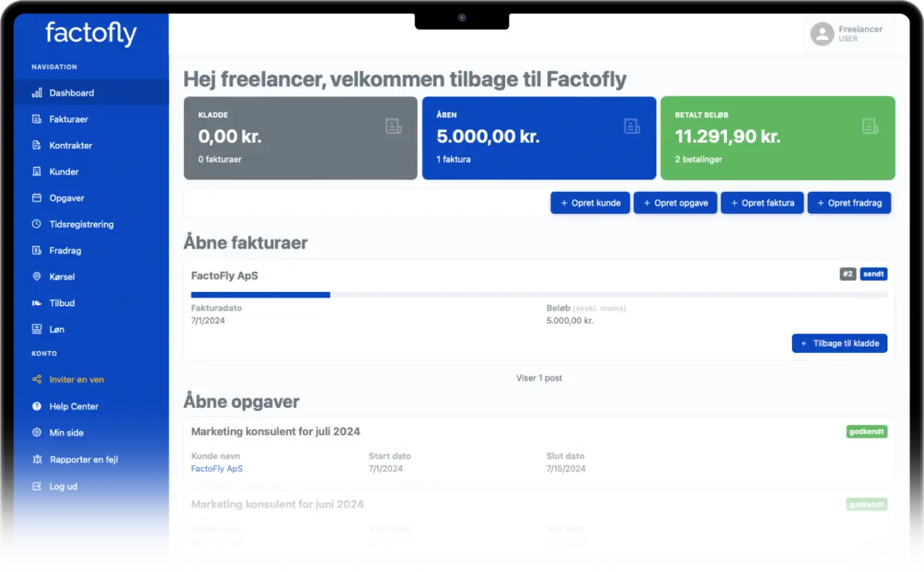Image resolution: width=924 pixels, height=572 pixels.
Task: Click the Freelancer user avatar icon
Action: pyautogui.click(x=822, y=34)
